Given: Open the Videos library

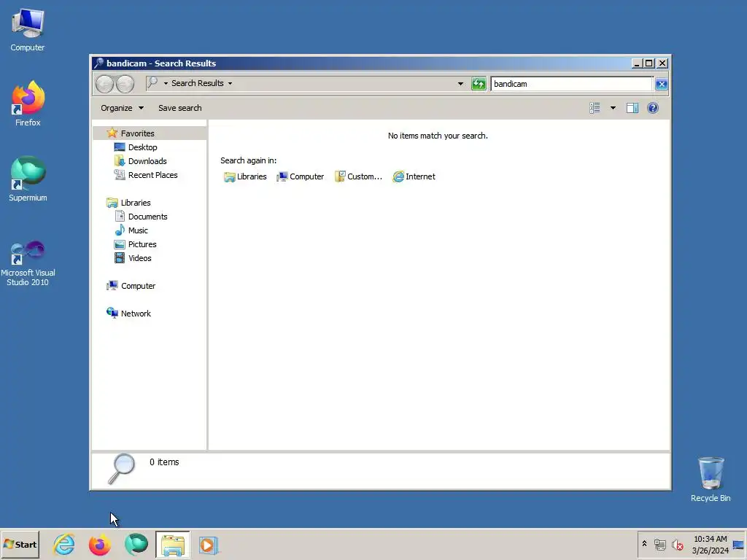Looking at the screenshot, I should tap(133, 258).
